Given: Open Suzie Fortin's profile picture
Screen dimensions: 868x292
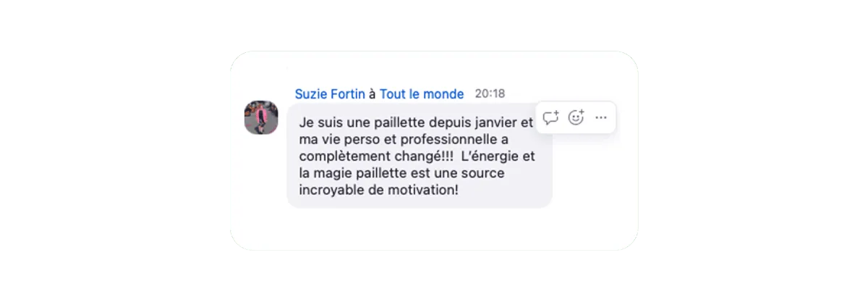Looking at the screenshot, I should [261, 117].
